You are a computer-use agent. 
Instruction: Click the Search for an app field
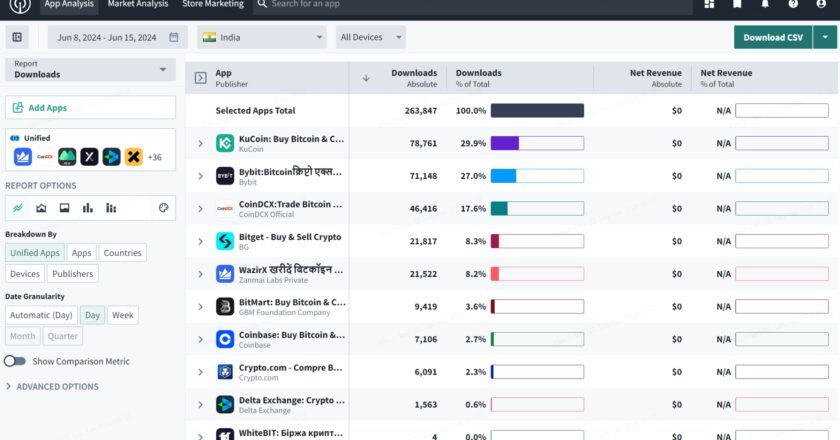pos(472,4)
